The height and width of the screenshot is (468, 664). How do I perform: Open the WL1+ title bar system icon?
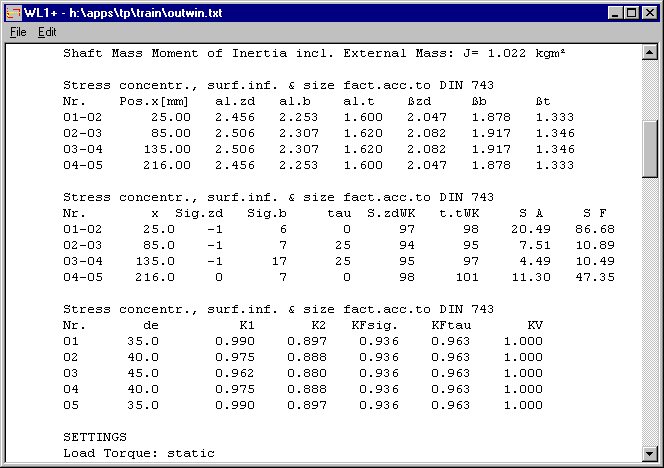(x=13, y=12)
